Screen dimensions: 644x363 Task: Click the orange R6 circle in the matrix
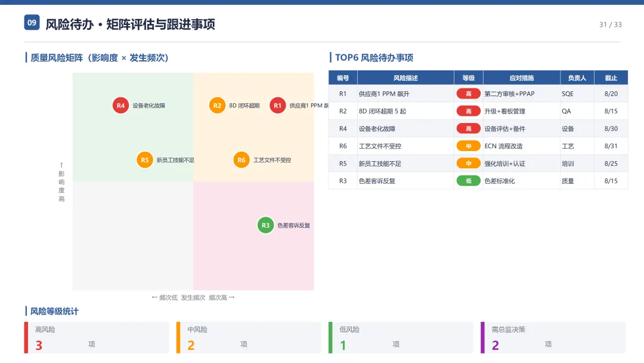tap(241, 160)
